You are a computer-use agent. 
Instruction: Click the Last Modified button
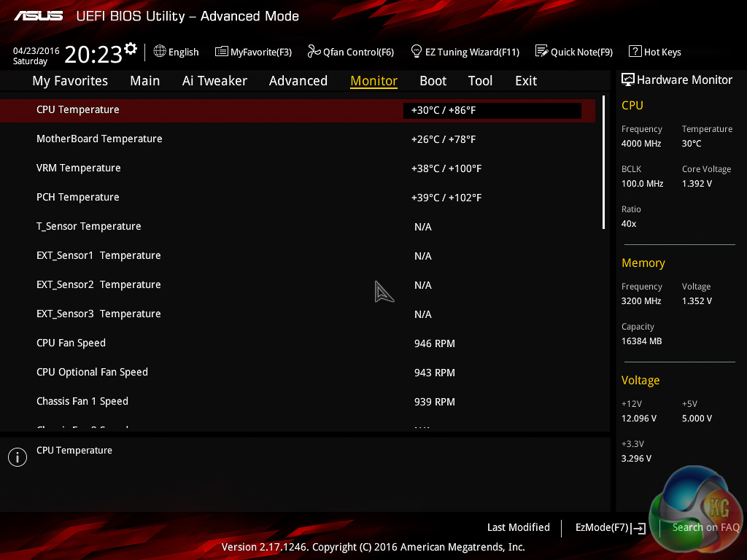518,527
